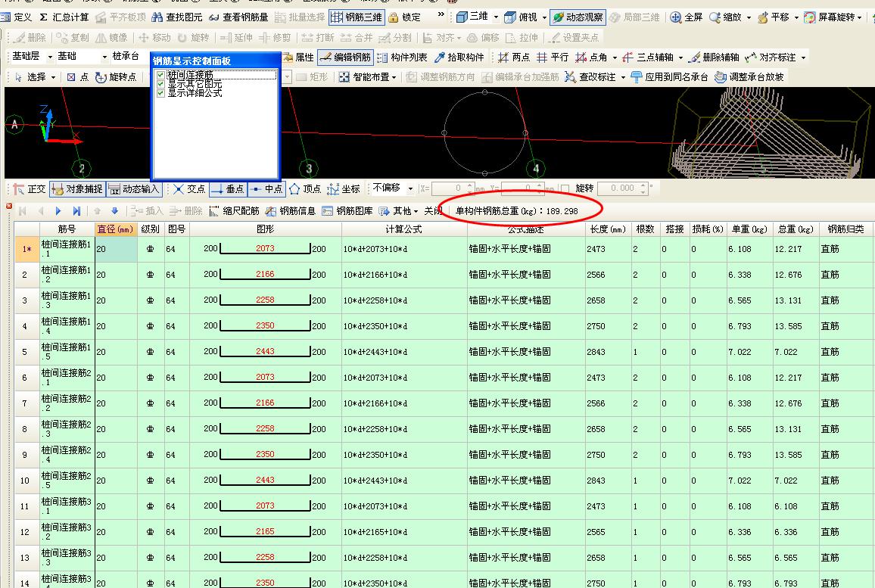875x588 pixels.
Task: Click 计算公式 column header
Action: (x=404, y=229)
